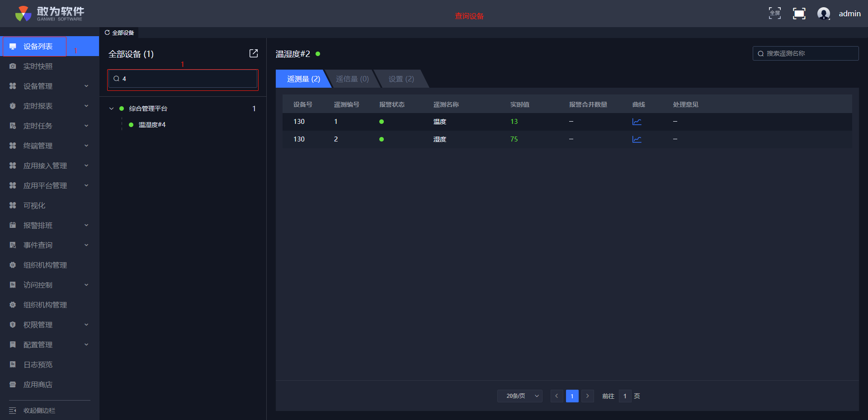The width and height of the screenshot is (868, 420).
Task: Select the 温湿度#4 device in tree
Action: [x=152, y=125]
